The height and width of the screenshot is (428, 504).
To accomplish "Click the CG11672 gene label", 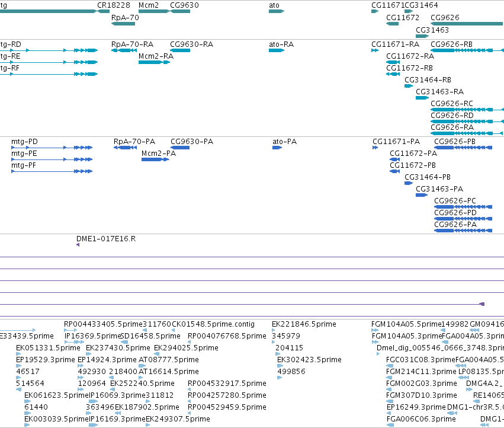I will click(x=402, y=18).
